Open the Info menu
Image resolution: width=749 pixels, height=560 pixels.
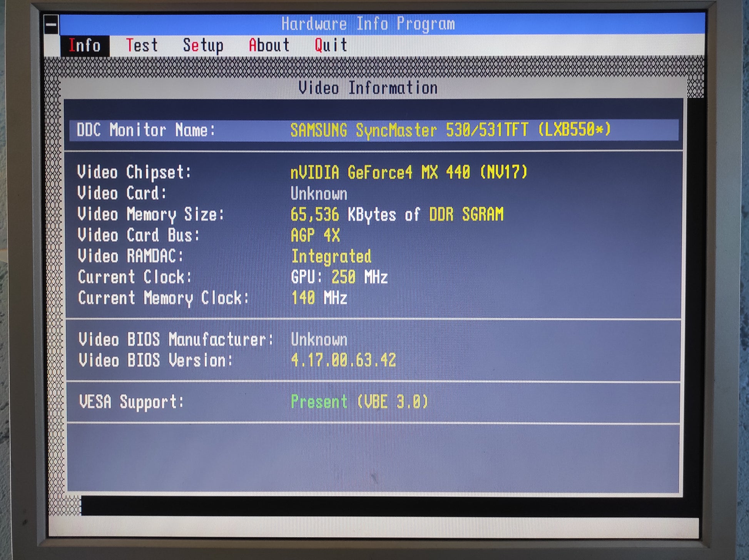tap(85, 46)
